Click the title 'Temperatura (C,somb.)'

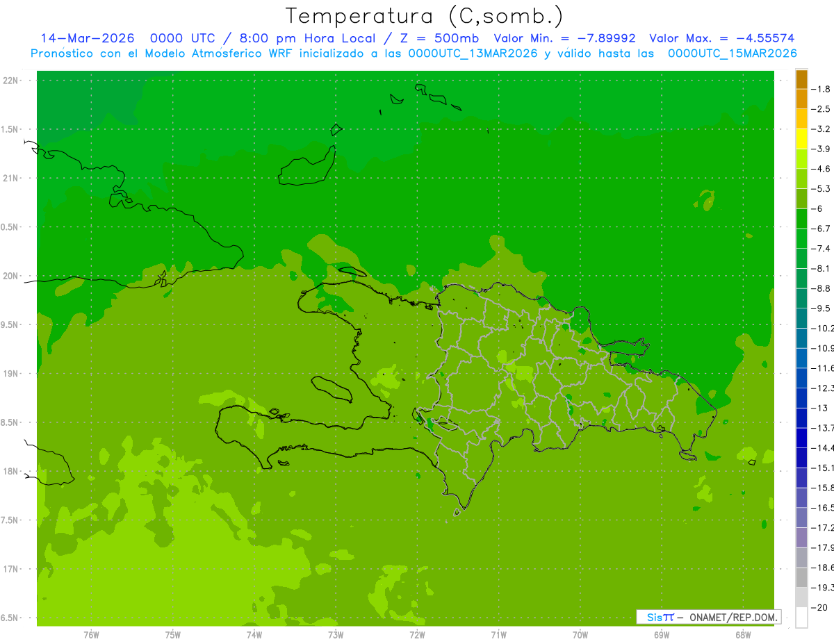(x=424, y=16)
